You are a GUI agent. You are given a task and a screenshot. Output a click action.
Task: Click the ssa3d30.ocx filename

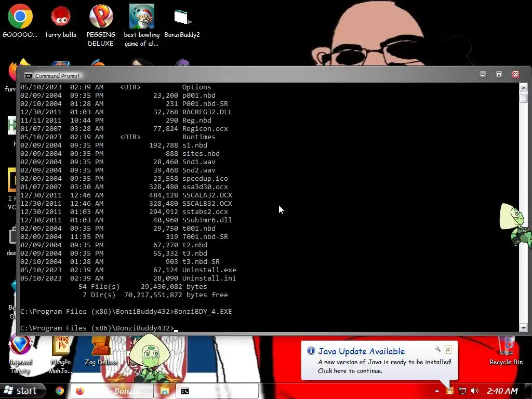tap(205, 187)
